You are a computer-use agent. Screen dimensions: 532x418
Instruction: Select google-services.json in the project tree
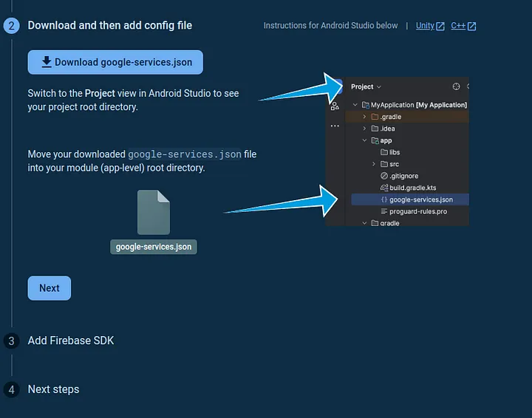click(x=410, y=199)
